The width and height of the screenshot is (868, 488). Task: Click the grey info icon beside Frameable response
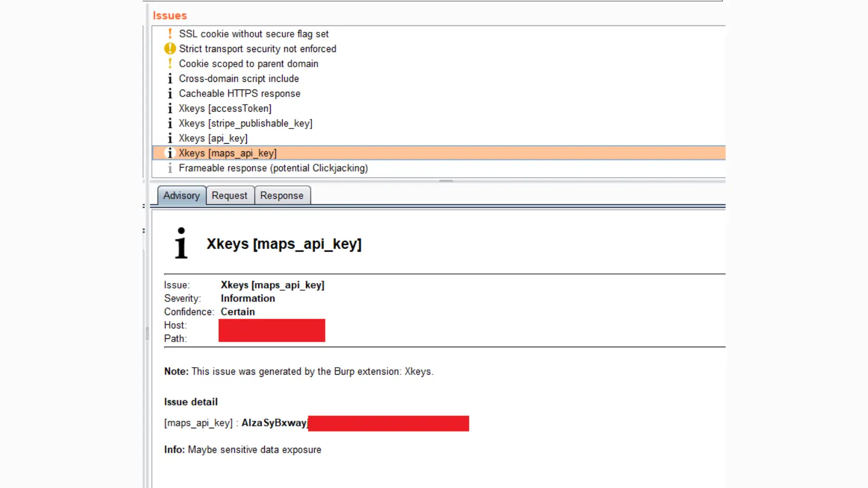[x=170, y=168]
